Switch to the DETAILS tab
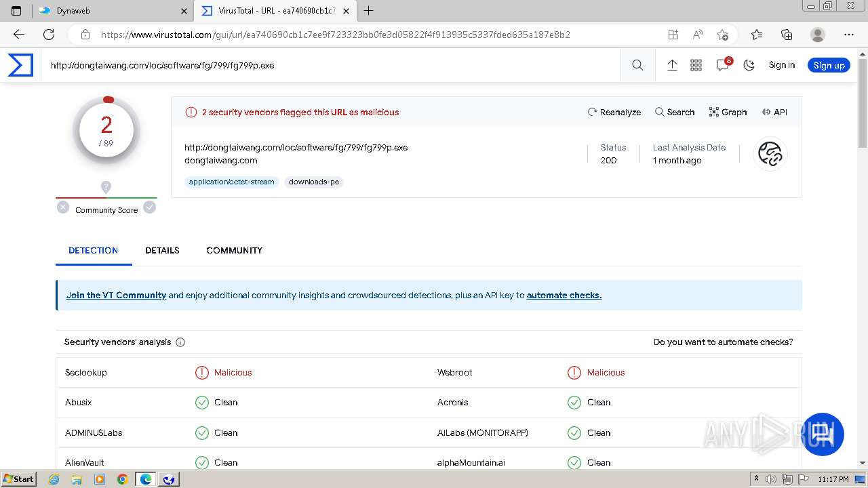This screenshot has height=488, width=868. click(162, 250)
